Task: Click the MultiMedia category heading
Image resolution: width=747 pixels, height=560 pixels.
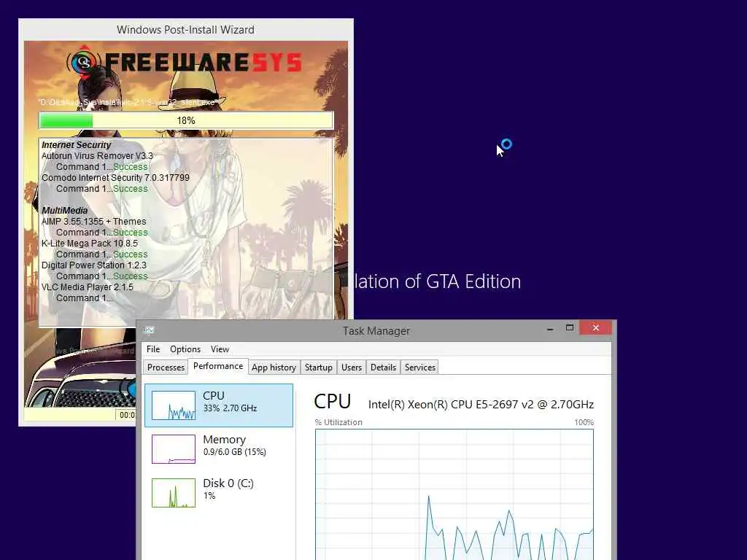Action: (x=65, y=211)
